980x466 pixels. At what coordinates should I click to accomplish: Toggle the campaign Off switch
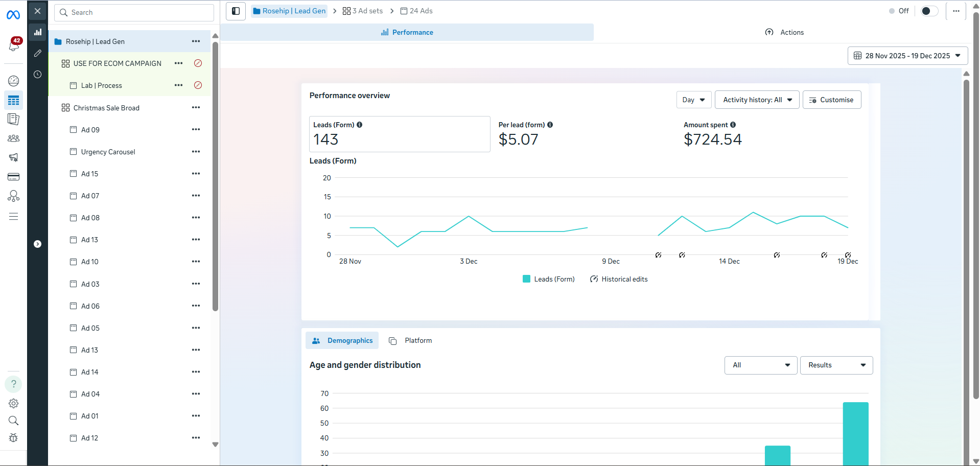(x=929, y=11)
